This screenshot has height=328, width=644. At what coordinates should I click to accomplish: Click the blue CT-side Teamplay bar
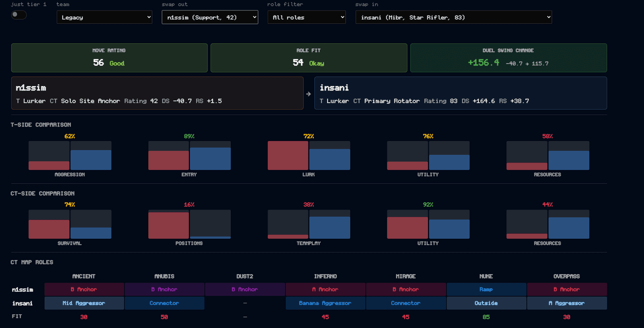pyautogui.click(x=330, y=228)
